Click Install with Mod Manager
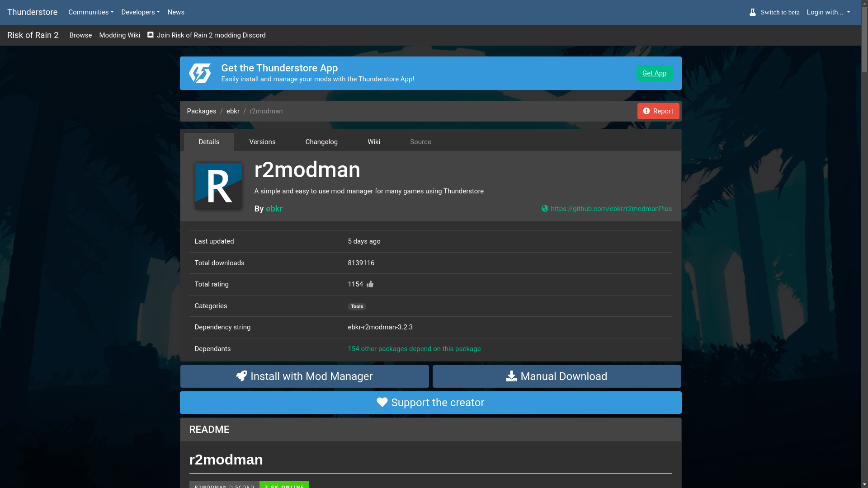The width and height of the screenshot is (868, 488). coord(305,376)
